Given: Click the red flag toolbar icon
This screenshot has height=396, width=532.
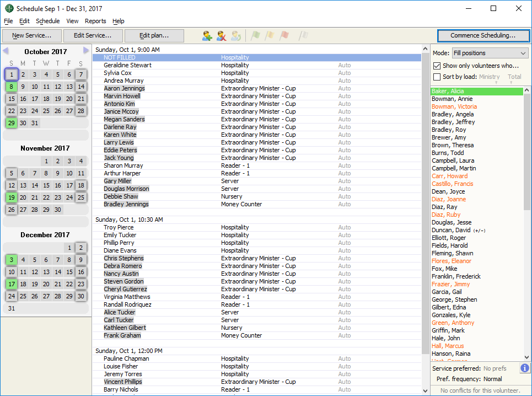Looking at the screenshot, I should pyautogui.click(x=284, y=36).
